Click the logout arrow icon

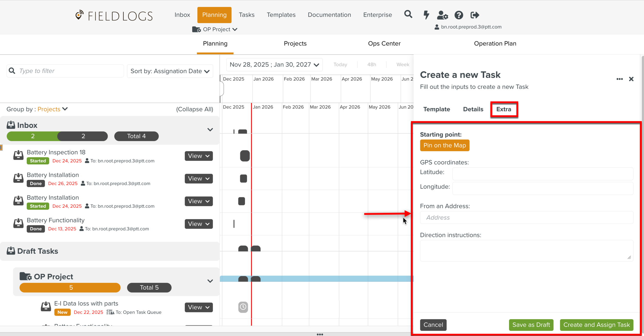click(x=474, y=15)
